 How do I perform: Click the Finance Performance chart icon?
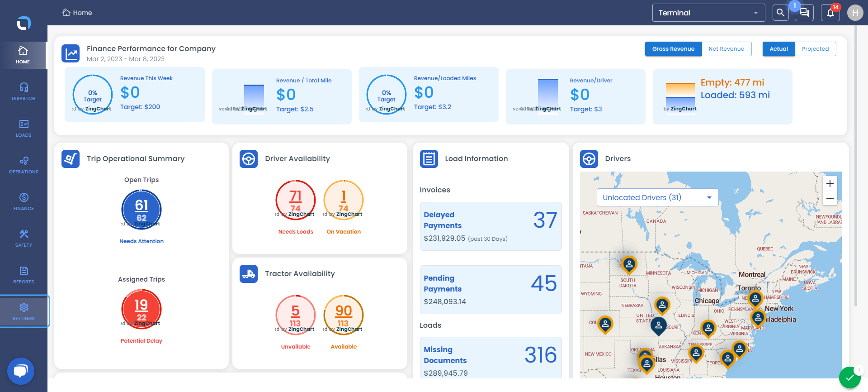pos(71,53)
